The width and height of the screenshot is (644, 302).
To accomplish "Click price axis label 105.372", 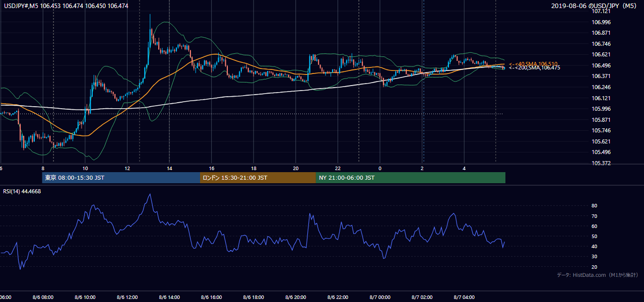I will pyautogui.click(x=602, y=163).
